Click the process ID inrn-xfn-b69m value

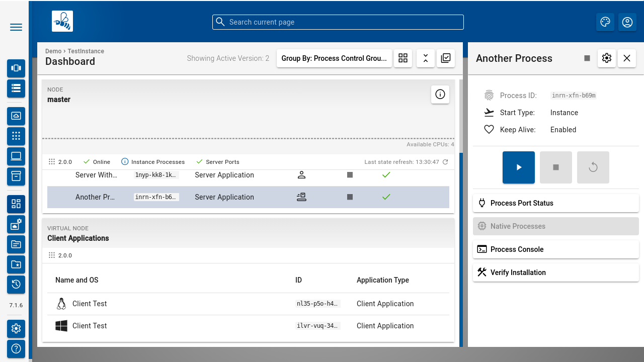[574, 96]
